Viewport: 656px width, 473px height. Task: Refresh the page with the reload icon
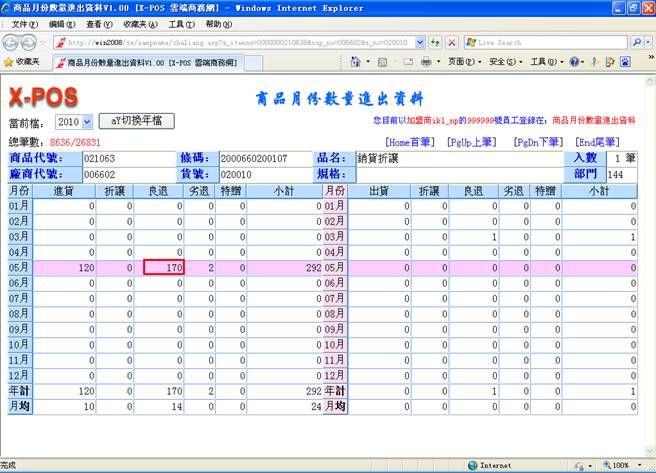[x=435, y=42]
